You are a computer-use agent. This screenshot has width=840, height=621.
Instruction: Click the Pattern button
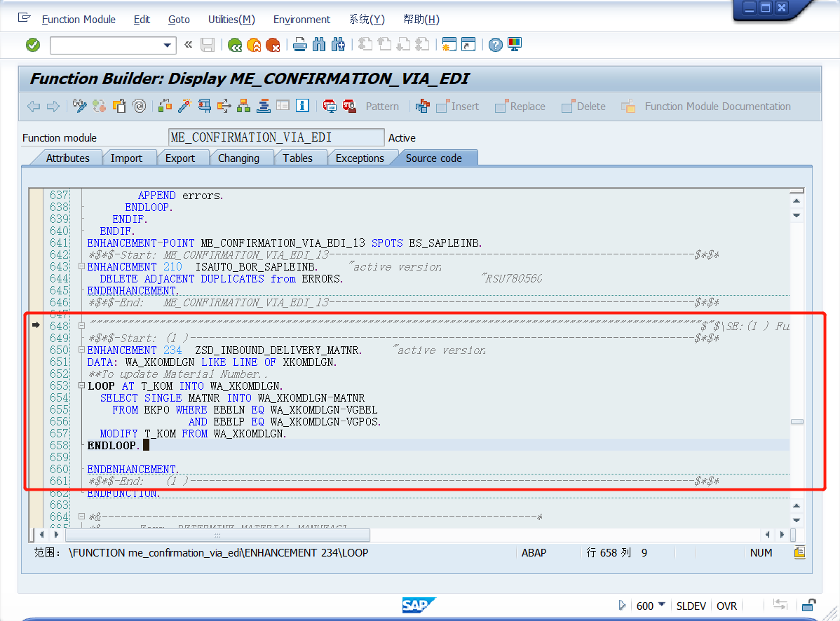(x=382, y=107)
